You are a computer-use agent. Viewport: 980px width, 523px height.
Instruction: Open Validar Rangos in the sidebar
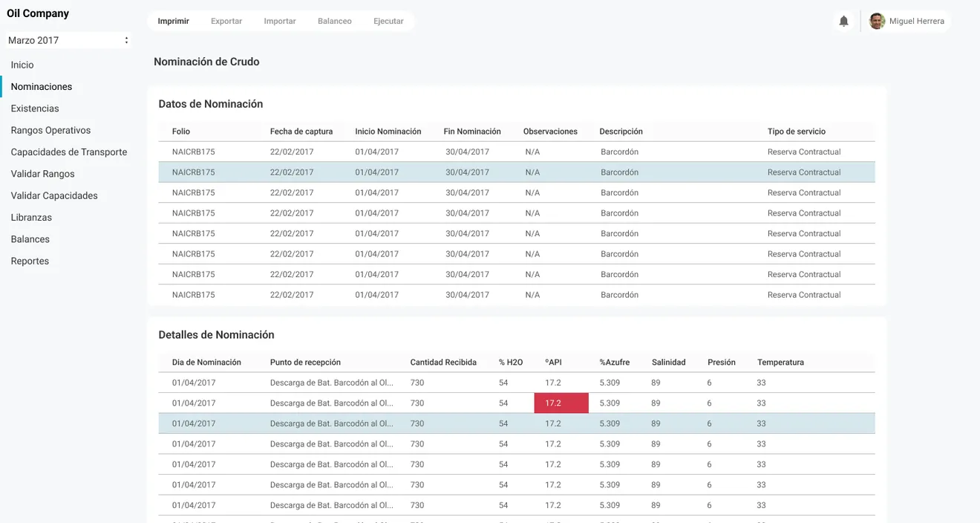coord(42,174)
